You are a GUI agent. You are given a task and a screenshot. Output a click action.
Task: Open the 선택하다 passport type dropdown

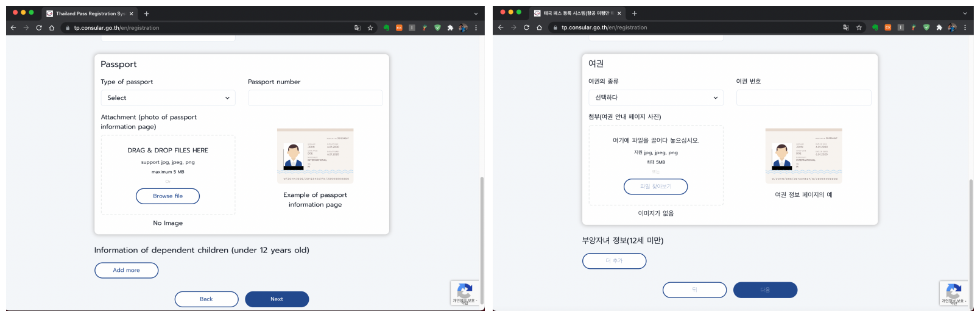[656, 98]
